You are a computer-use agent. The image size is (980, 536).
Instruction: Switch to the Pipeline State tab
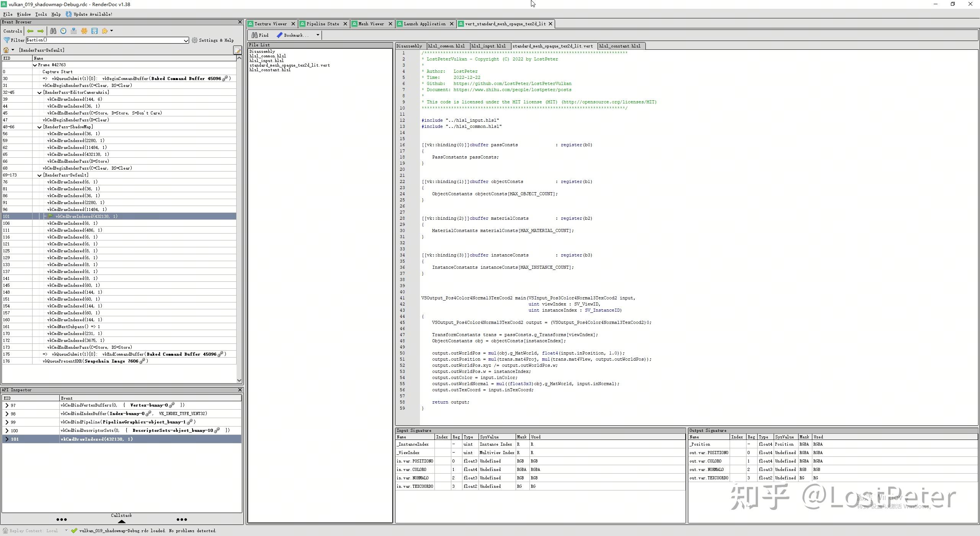(322, 24)
